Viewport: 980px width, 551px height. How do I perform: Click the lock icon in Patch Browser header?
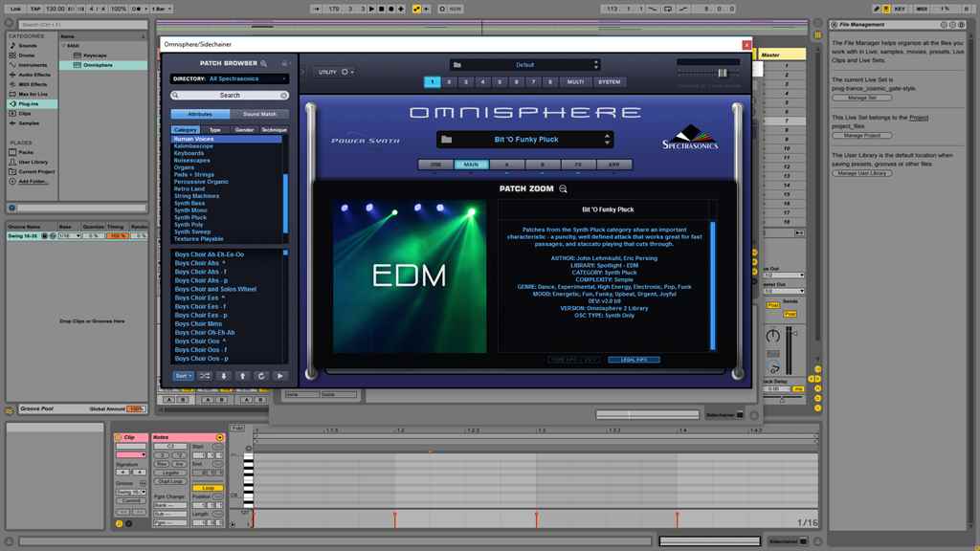point(284,63)
